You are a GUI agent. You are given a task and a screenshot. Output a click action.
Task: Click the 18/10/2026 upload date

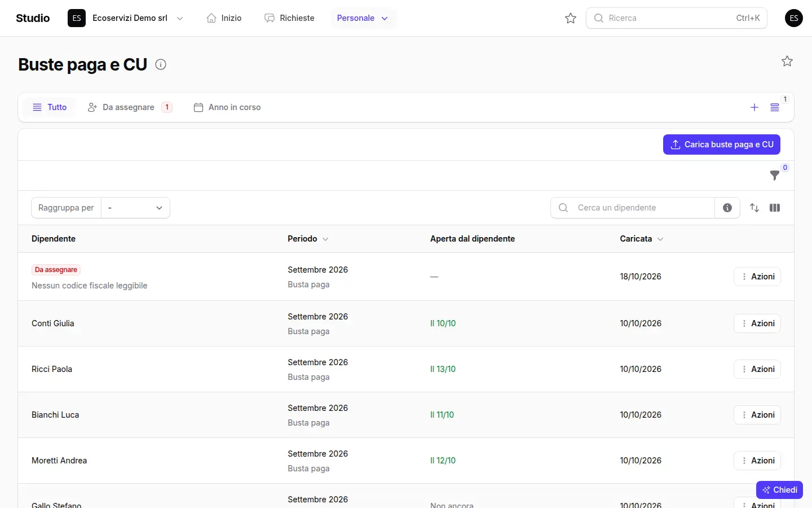pyautogui.click(x=641, y=277)
